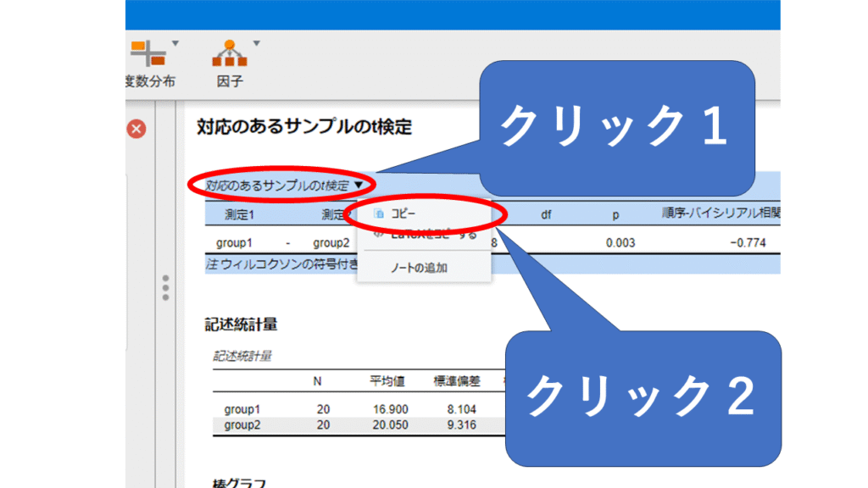
Task: Expand the 因子 dropdown arrow
Action: click(256, 42)
